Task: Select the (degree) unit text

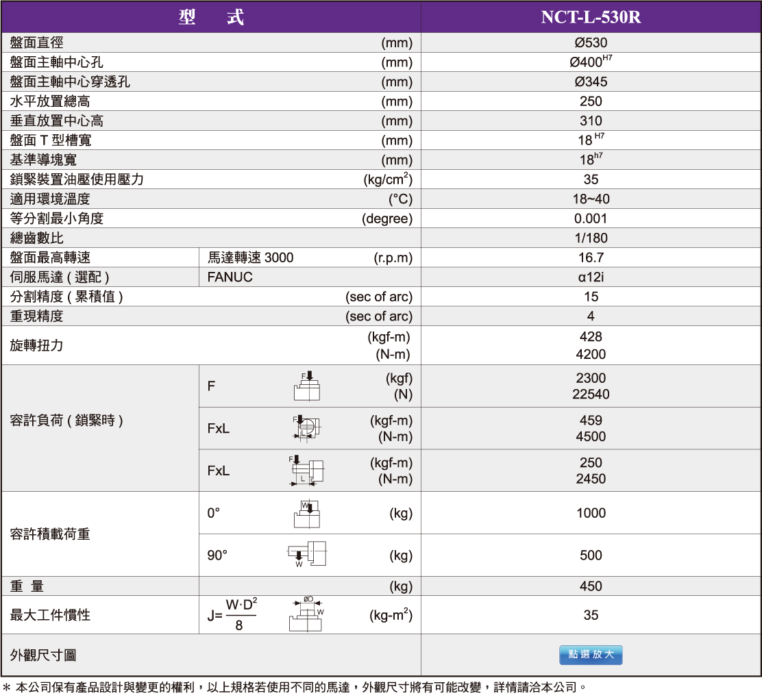Action: 387,218
